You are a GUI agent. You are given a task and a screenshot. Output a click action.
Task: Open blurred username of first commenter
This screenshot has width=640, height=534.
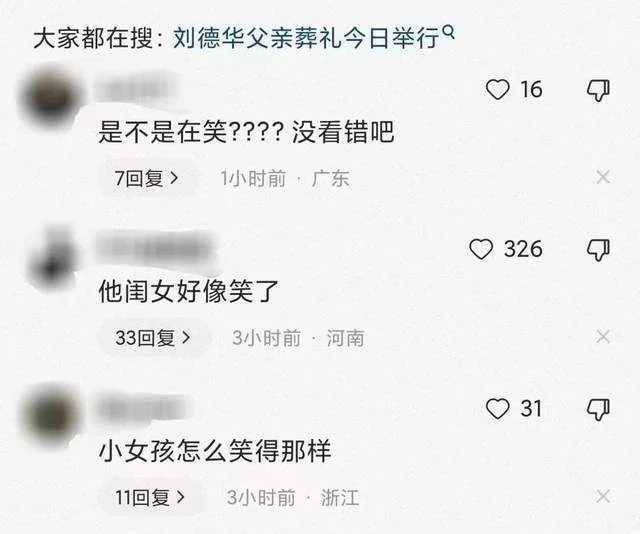click(x=133, y=90)
